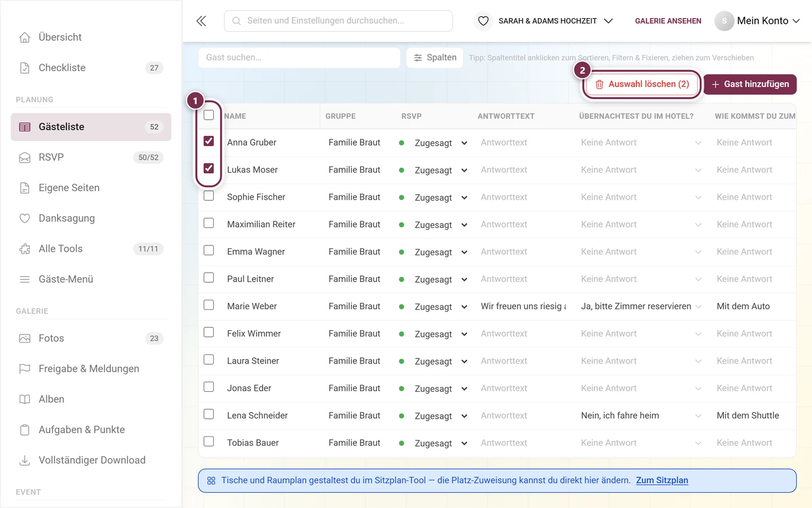Click Auswahl löschen (2) button
Screen dimensions: 812x508
click(642, 84)
